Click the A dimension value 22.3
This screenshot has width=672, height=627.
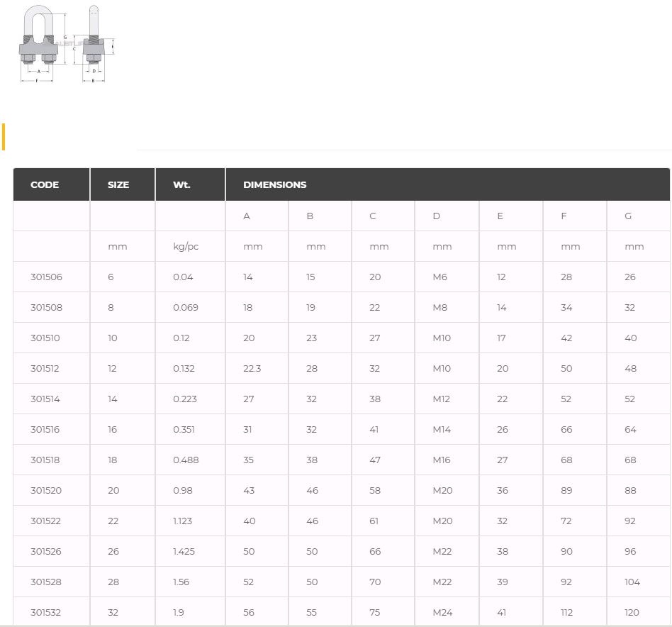click(252, 368)
